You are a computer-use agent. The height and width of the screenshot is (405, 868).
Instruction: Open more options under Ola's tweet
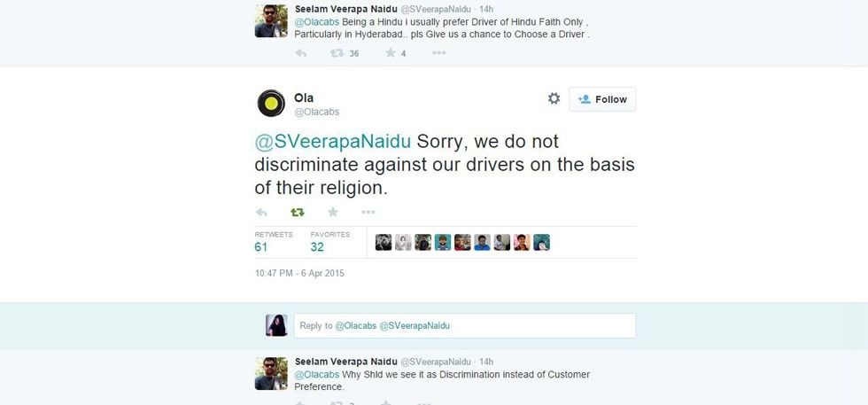click(368, 212)
